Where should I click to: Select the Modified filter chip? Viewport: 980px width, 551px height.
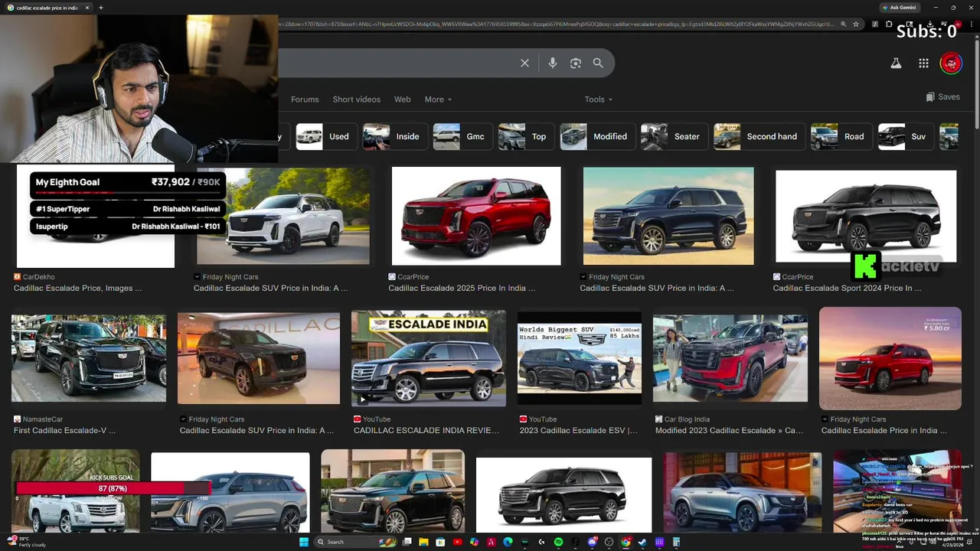[x=597, y=136]
